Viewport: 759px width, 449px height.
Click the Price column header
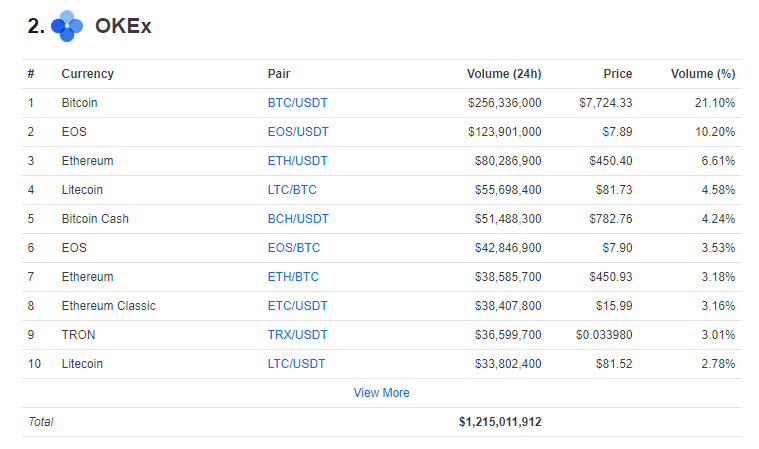click(x=617, y=74)
